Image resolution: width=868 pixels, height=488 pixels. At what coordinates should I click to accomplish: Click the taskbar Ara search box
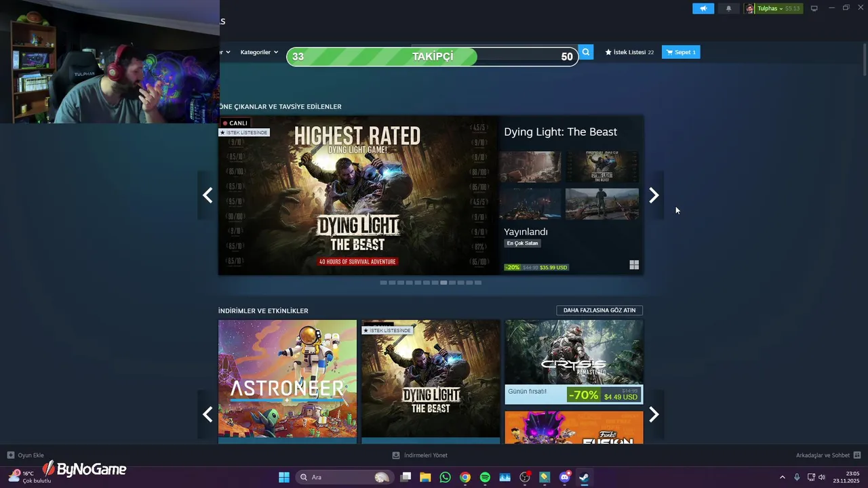344,477
